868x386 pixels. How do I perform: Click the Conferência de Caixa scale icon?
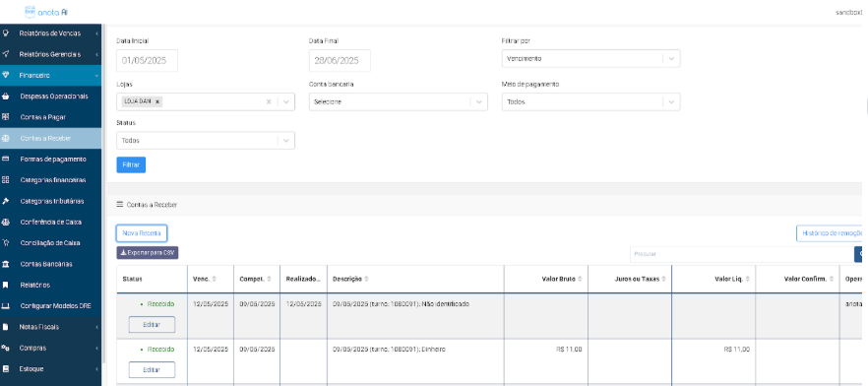pyautogui.click(x=6, y=223)
